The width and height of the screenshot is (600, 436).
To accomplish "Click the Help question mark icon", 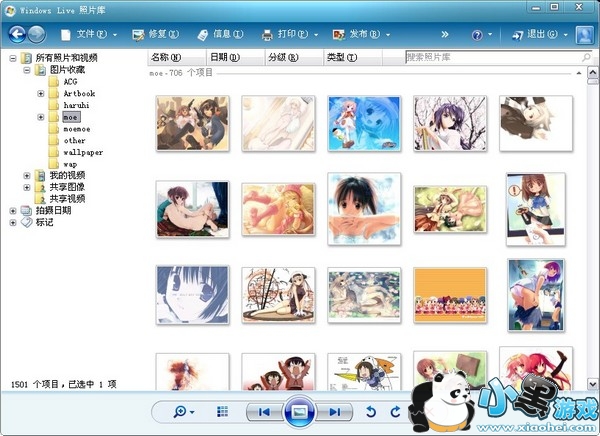I will point(477,35).
